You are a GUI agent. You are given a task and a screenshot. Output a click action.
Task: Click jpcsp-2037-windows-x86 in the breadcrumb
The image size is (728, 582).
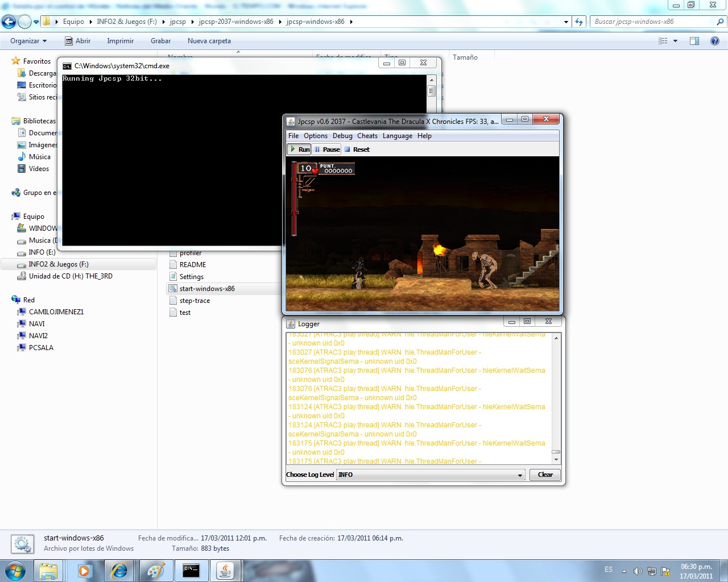click(236, 22)
